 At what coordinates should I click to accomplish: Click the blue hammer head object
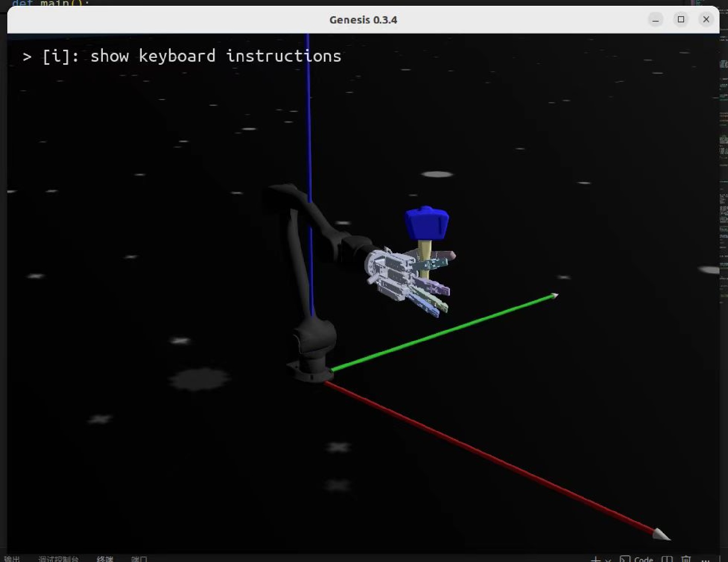click(427, 224)
